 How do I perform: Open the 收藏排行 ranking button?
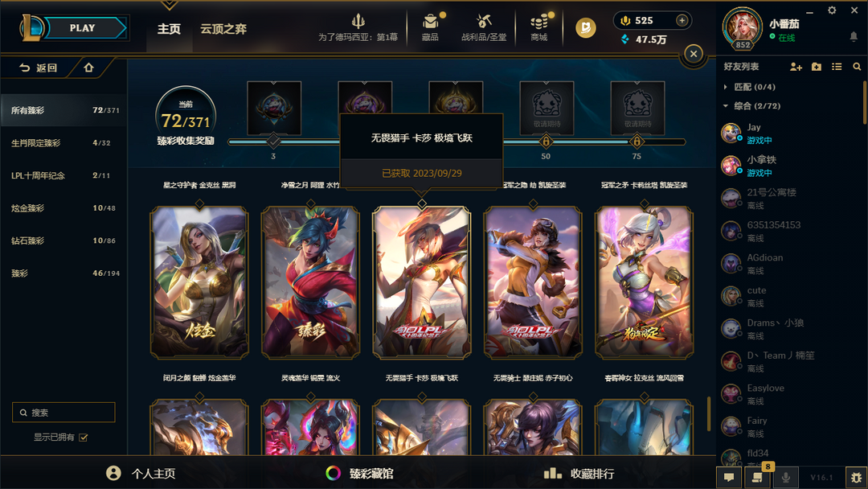coord(579,474)
